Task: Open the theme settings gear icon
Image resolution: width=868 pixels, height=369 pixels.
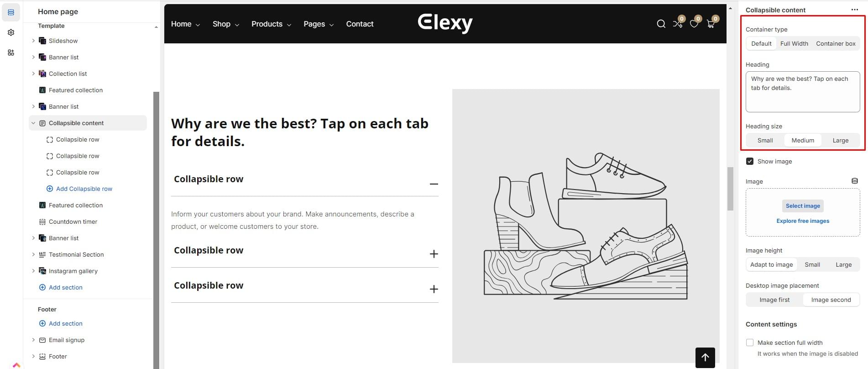Action: coord(11,32)
